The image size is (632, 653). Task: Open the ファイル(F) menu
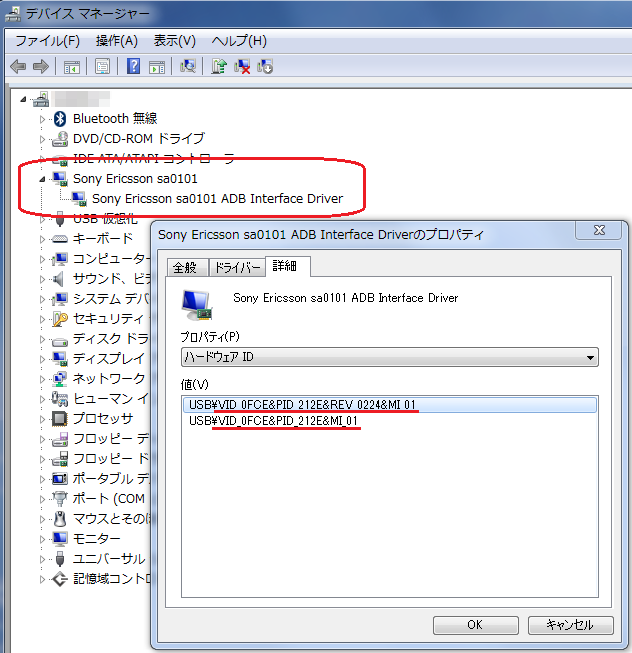pos(47,41)
